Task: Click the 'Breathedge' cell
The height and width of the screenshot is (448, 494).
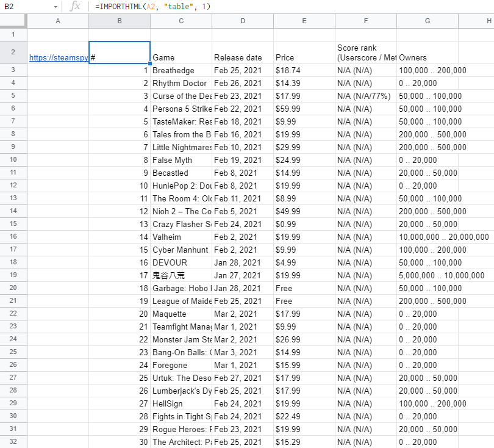Action: tap(181, 70)
